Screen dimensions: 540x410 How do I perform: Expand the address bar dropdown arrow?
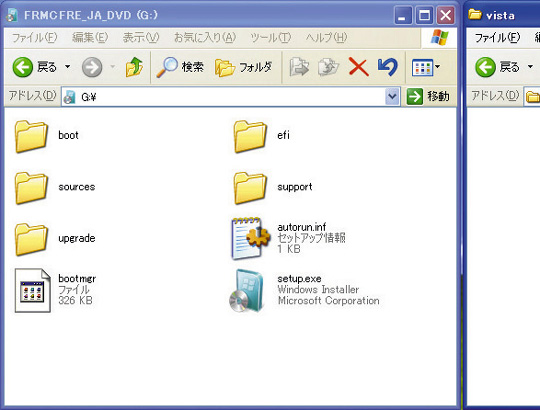coord(392,96)
